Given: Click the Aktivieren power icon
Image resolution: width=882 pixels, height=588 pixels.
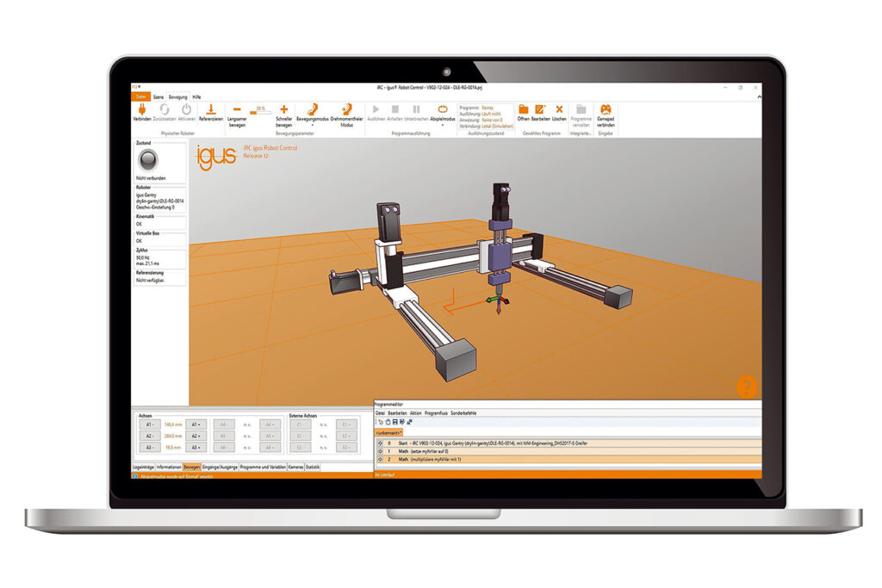Looking at the screenshot, I should pos(186,108).
